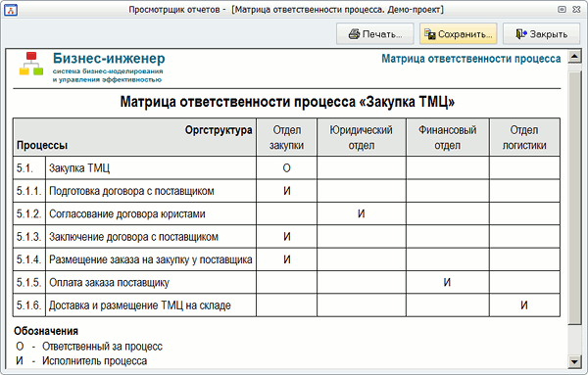Image resolution: width=588 pixels, height=375 pixels.
Task: Click the Печать button
Action: point(374,33)
